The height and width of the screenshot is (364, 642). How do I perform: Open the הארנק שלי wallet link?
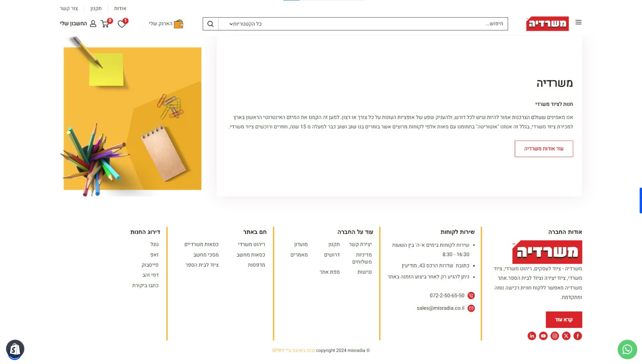click(x=166, y=24)
